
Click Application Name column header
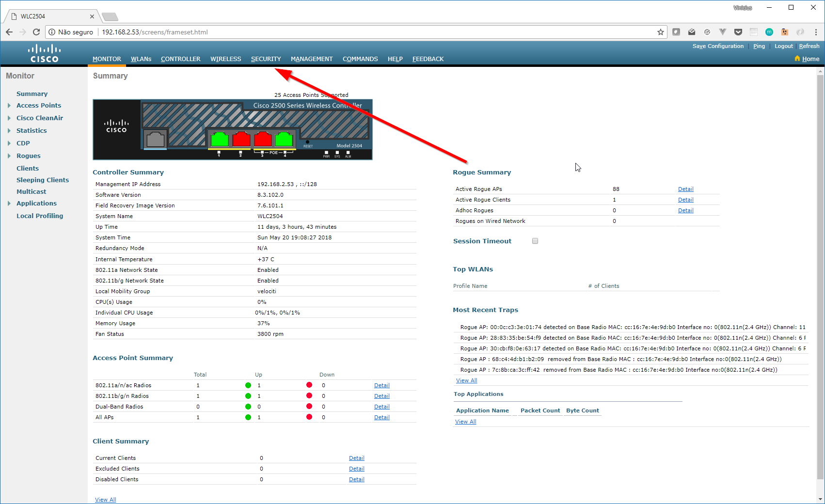pyautogui.click(x=482, y=410)
